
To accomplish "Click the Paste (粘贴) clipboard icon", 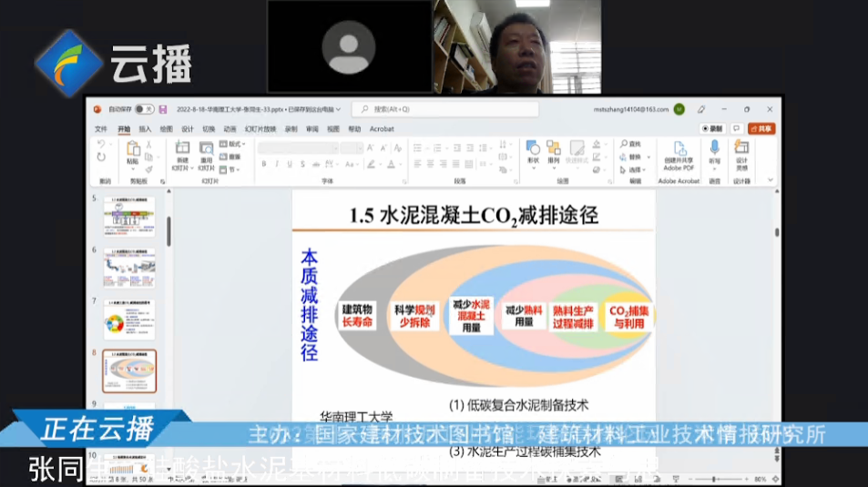I will [x=133, y=148].
